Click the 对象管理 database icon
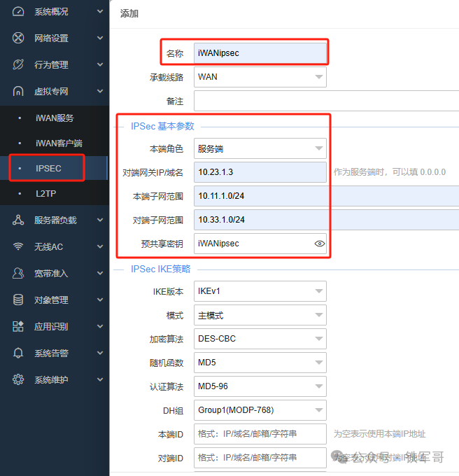This screenshot has width=459, height=476. pyautogui.click(x=18, y=300)
